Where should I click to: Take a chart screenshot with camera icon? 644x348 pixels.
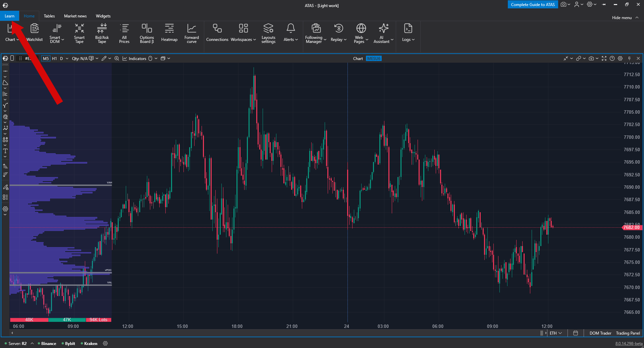[591, 58]
